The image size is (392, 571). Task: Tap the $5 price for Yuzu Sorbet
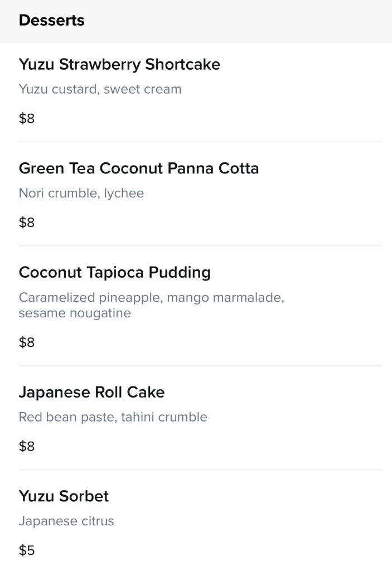[x=27, y=551]
